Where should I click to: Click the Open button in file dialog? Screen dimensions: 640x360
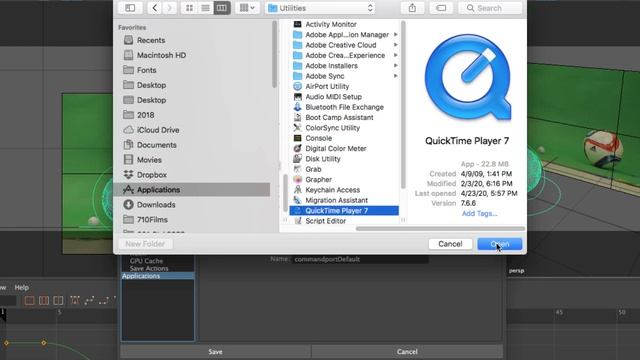tap(500, 244)
